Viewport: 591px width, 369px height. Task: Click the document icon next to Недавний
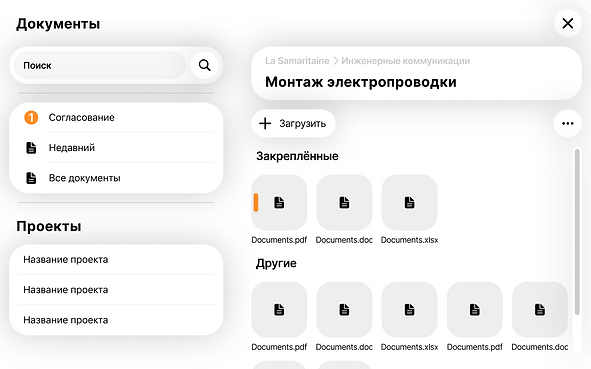click(31, 148)
